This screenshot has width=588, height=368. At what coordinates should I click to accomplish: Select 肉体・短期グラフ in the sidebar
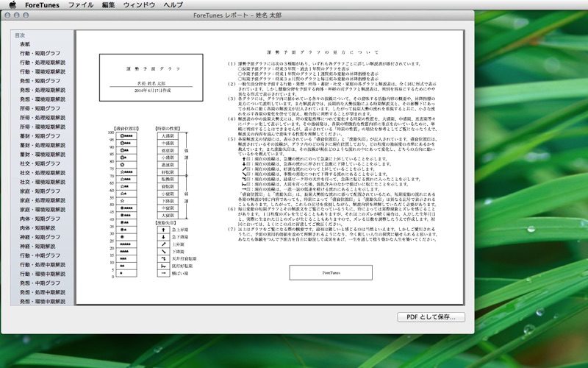pos(40,219)
